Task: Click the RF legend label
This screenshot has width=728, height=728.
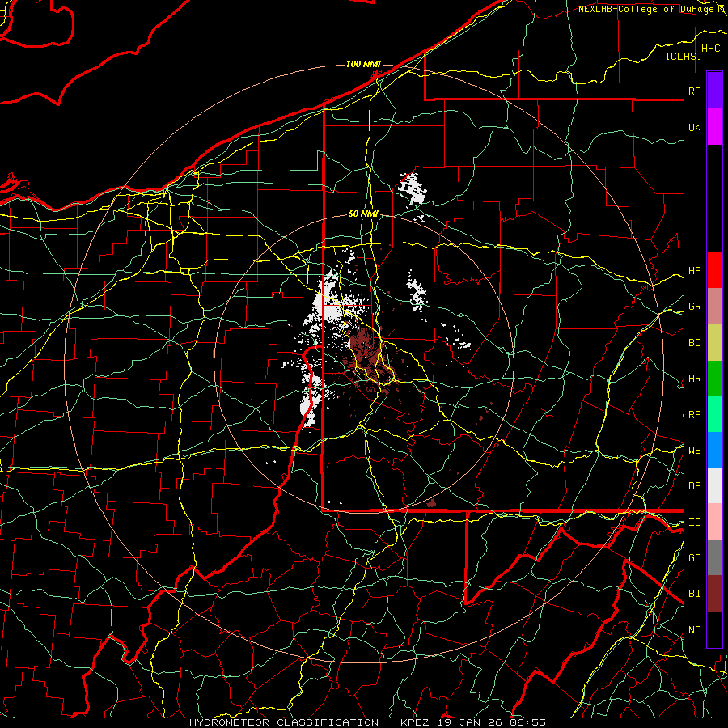Action: [695, 91]
